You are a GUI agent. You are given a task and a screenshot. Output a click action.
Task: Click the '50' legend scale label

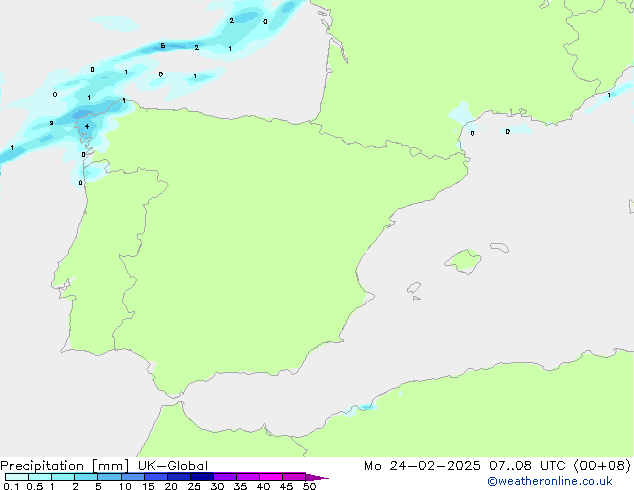(x=309, y=486)
